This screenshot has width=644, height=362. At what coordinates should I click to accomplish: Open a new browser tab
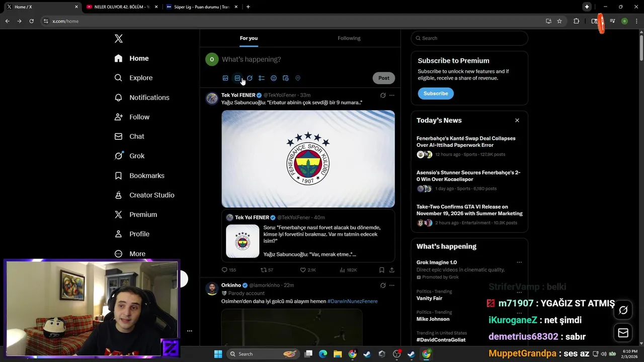tap(248, 7)
